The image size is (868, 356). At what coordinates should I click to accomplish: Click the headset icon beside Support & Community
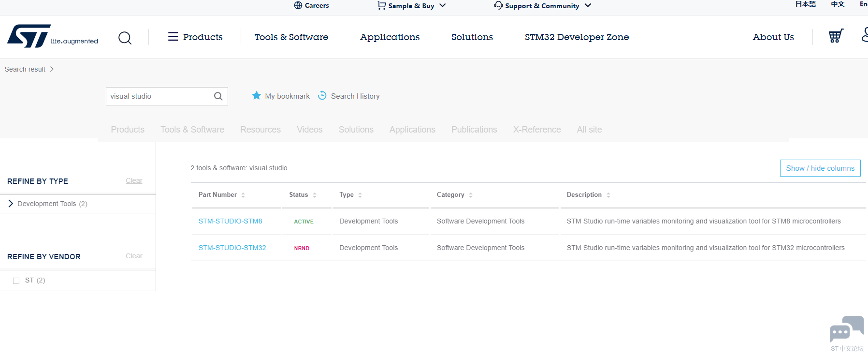point(498,5)
